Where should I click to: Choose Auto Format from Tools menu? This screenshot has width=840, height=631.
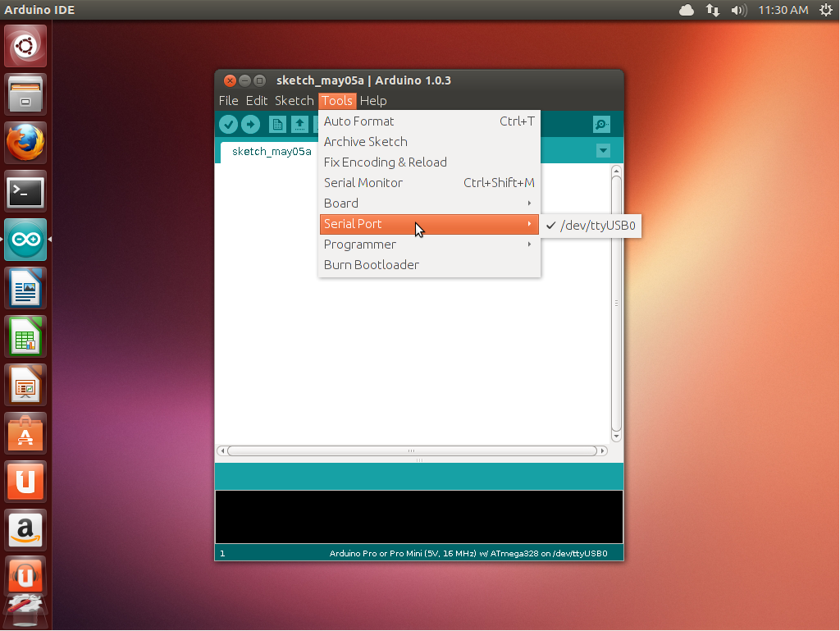(429, 121)
